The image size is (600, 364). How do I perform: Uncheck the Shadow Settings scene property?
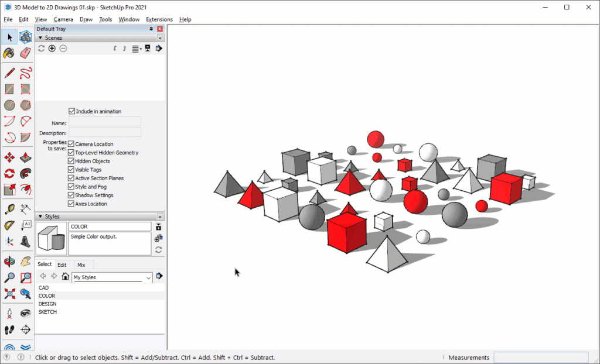point(71,195)
